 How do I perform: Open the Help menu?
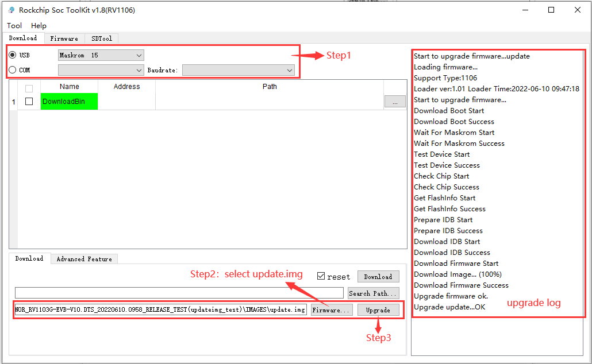39,25
